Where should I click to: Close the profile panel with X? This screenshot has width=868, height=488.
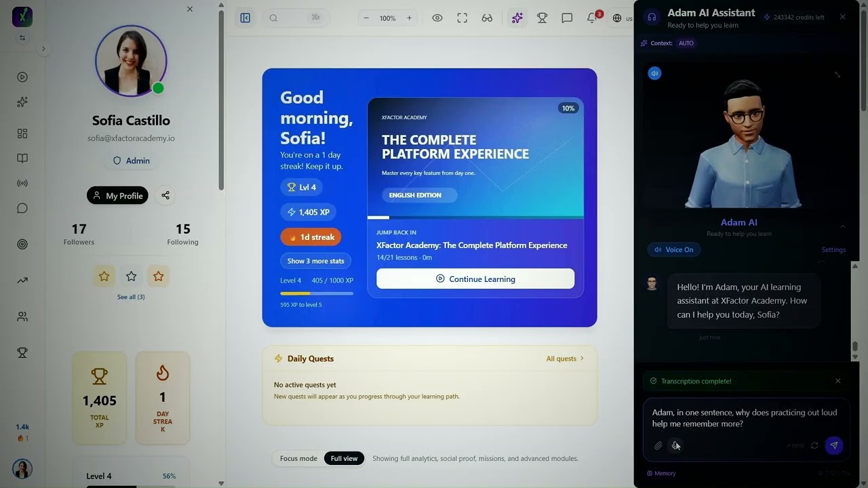190,9
